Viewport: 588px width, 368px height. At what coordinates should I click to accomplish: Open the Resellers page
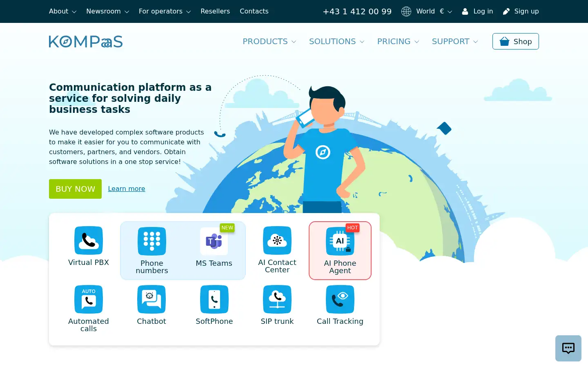coord(215,11)
